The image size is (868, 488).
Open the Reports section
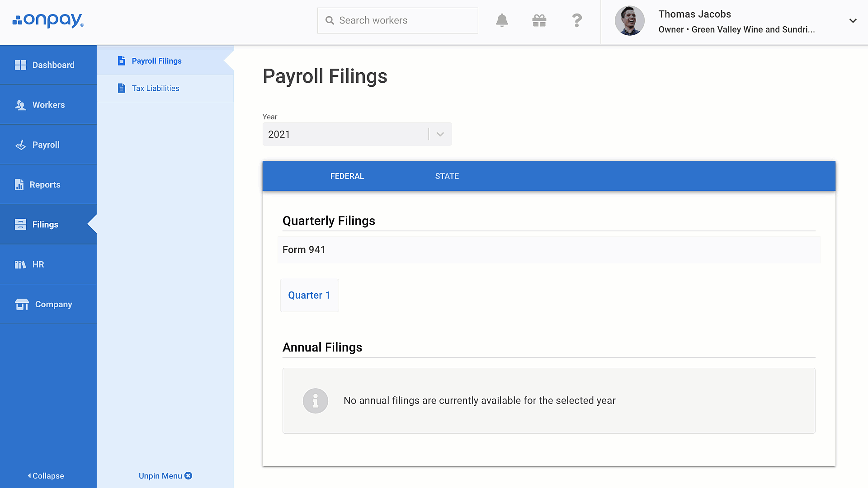click(x=48, y=184)
